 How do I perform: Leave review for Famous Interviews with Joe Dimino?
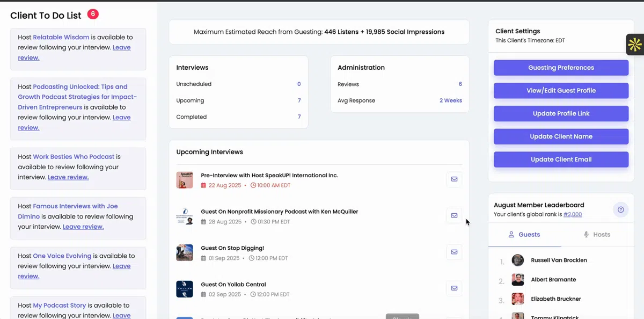coord(83,227)
